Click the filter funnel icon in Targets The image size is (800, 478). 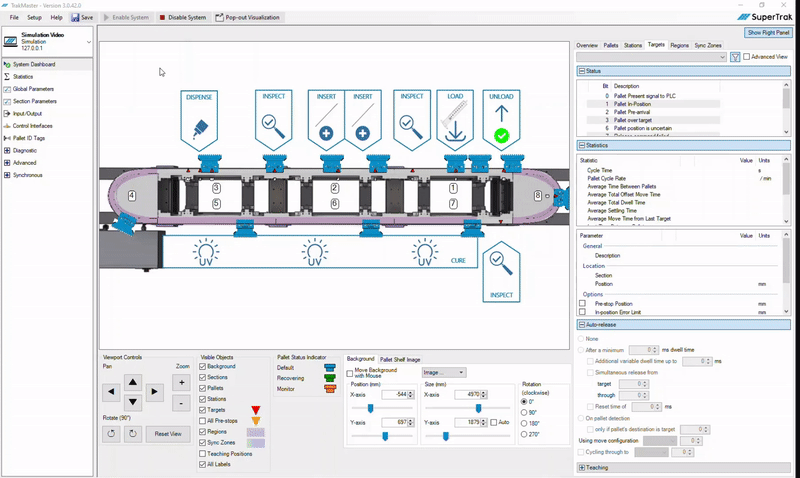pyautogui.click(x=734, y=57)
